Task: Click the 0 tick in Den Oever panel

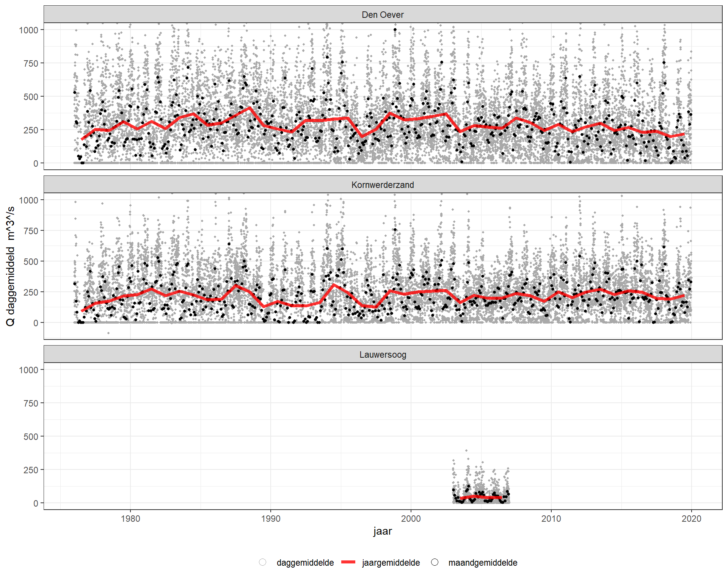Action: pos(36,163)
